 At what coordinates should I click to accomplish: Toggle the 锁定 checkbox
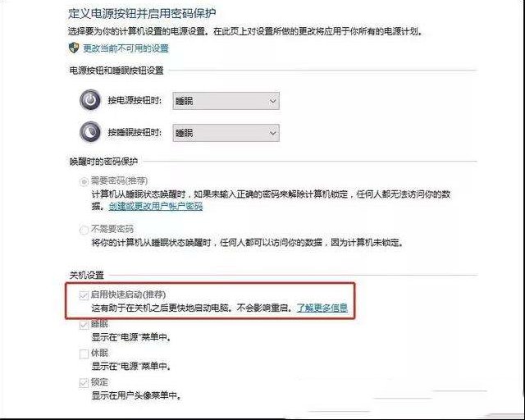point(84,383)
